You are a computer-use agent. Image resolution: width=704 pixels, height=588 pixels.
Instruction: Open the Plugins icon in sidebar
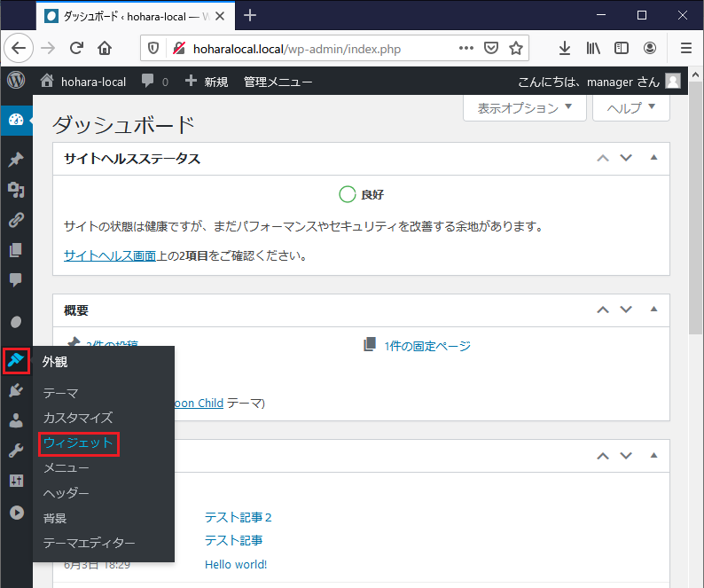pos(16,390)
